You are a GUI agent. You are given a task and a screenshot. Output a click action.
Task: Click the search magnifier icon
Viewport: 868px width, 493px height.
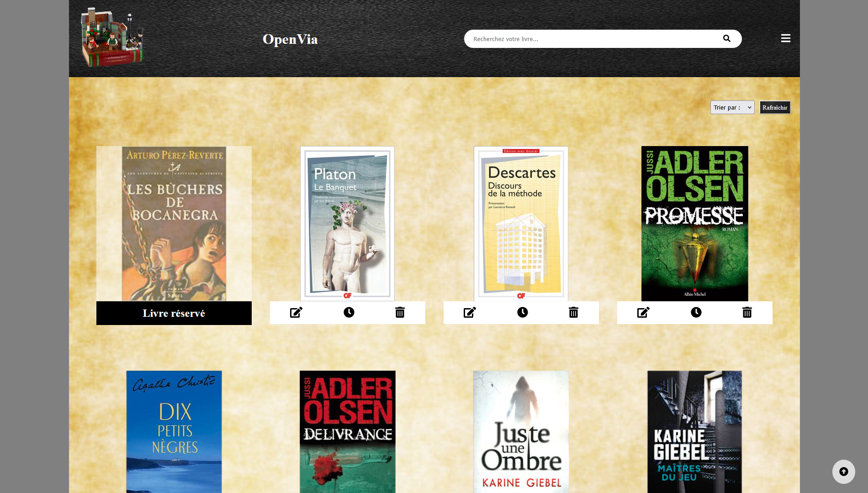click(726, 39)
